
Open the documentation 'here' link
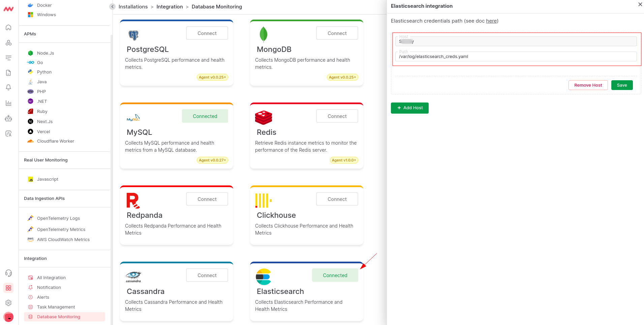(x=491, y=21)
